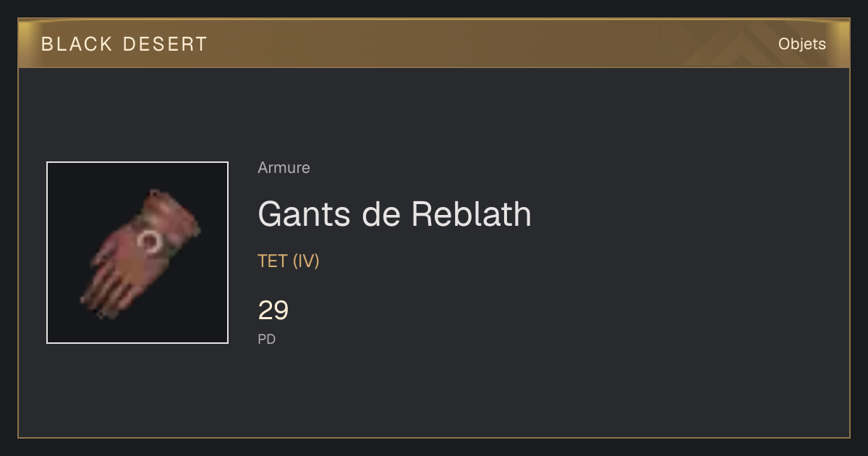This screenshot has height=456, width=868.
Task: Click the empty dark card area below PD
Action: [434, 394]
